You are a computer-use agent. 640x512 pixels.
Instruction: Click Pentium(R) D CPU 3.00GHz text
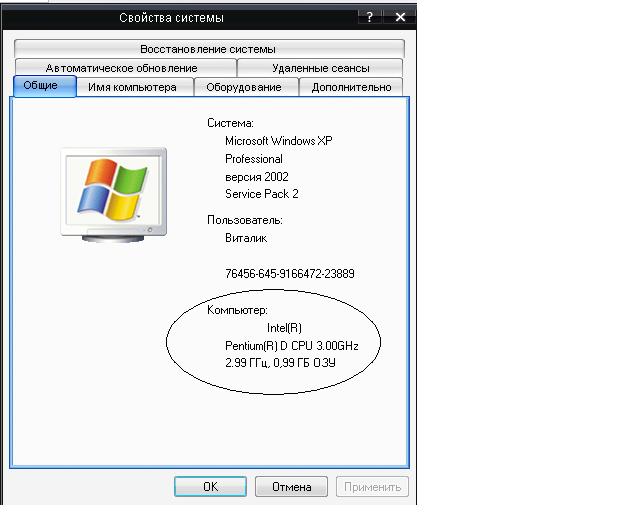point(291,346)
